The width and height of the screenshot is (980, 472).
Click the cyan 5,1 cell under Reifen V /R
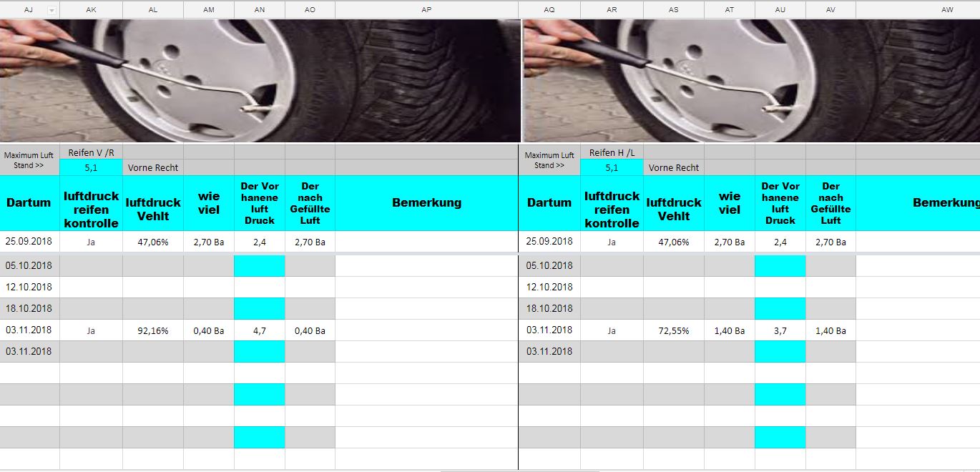(x=91, y=167)
